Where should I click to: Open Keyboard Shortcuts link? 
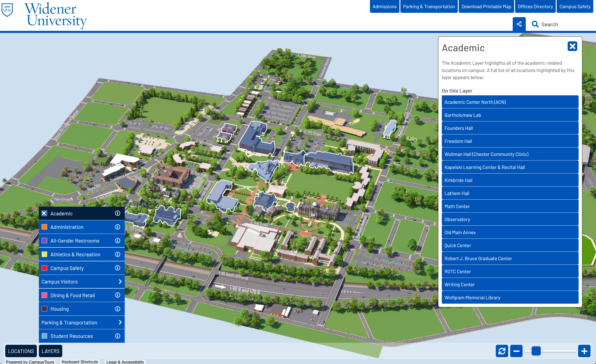coord(80,361)
